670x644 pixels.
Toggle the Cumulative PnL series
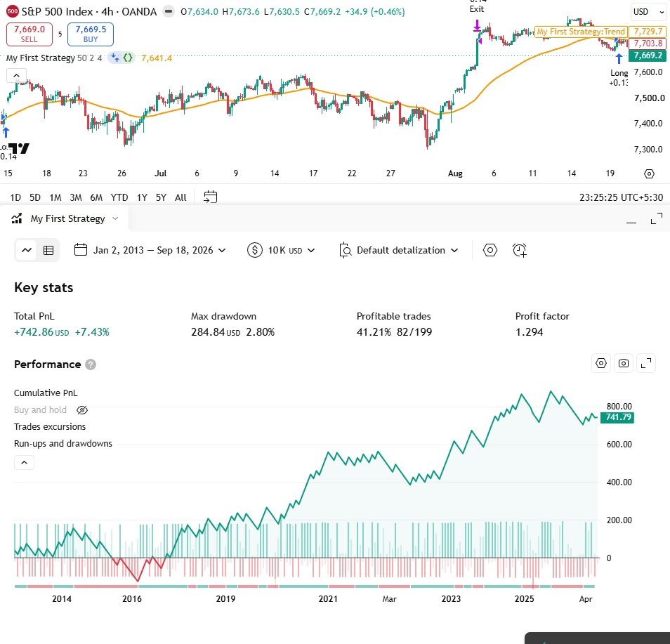(x=46, y=393)
